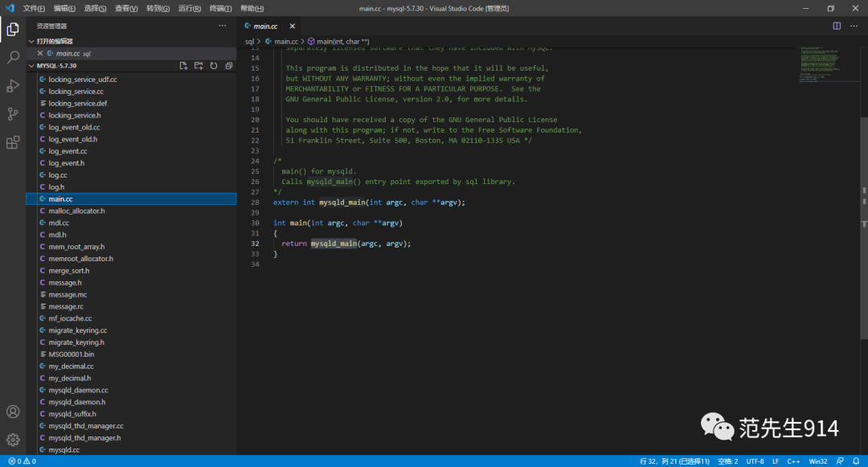Split the editor to the right
This screenshot has height=467, width=868.
tap(837, 26)
